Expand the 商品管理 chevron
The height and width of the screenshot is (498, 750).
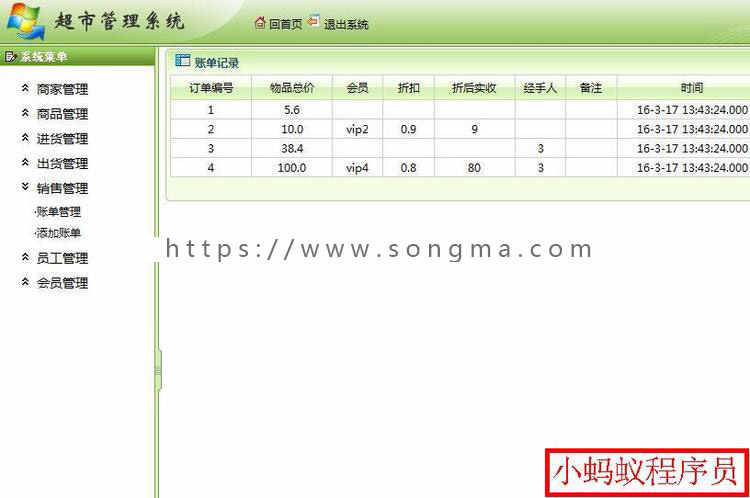pyautogui.click(x=25, y=113)
